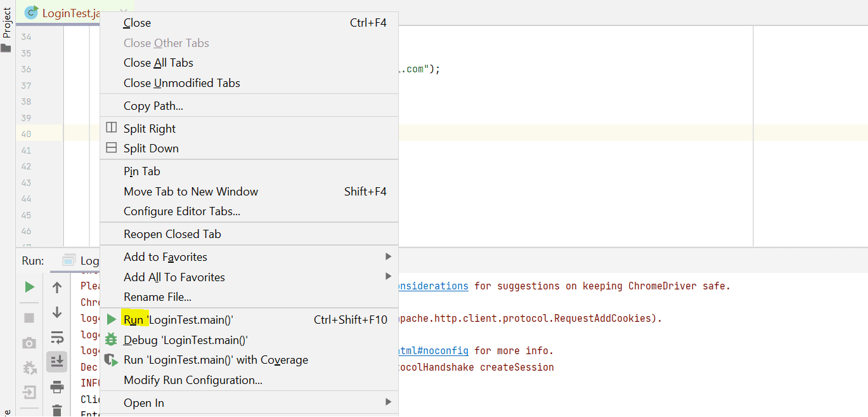This screenshot has height=417, width=868.
Task: Click the up arrow to previous stack frame
Action: tap(57, 288)
